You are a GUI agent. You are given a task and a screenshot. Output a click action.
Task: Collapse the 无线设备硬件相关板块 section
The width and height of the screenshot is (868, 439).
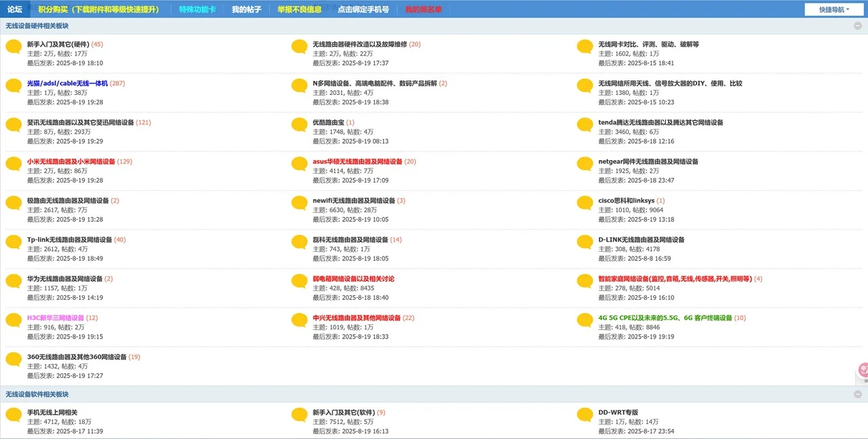point(858,26)
